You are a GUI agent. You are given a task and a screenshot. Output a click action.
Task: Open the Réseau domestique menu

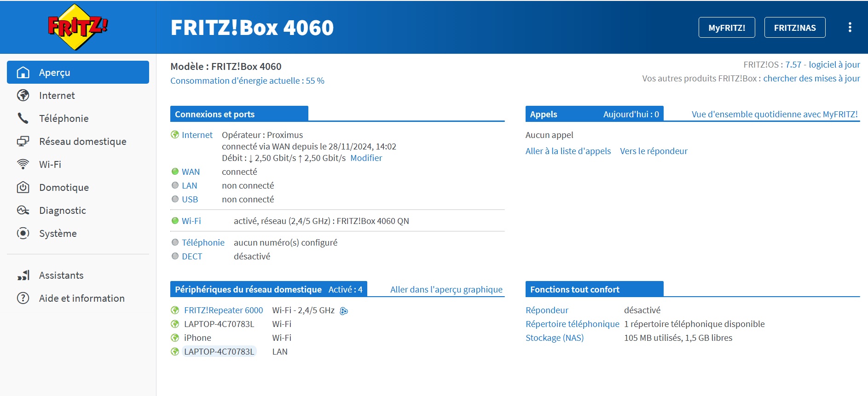tap(78, 141)
